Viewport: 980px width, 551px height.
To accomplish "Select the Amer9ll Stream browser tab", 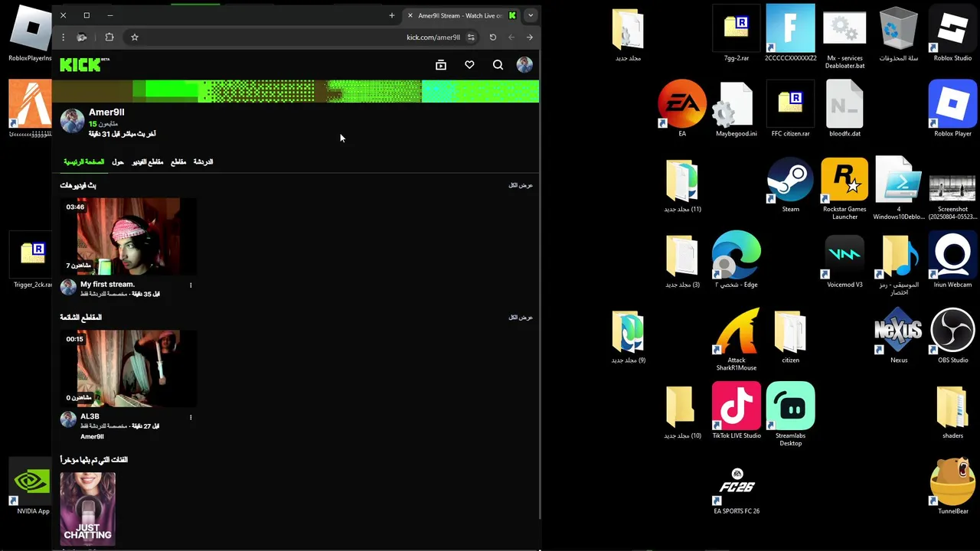I will (x=462, y=15).
